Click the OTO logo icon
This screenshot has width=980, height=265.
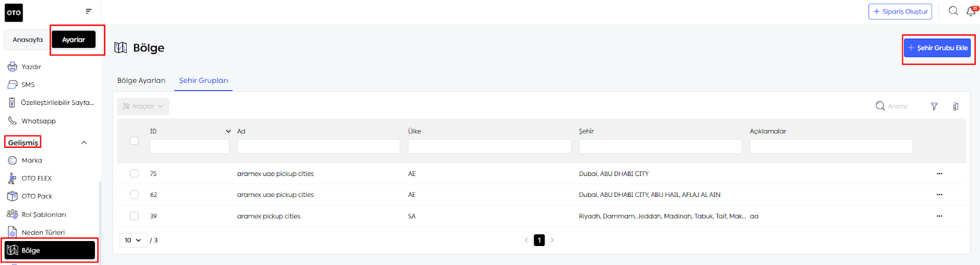(x=14, y=12)
